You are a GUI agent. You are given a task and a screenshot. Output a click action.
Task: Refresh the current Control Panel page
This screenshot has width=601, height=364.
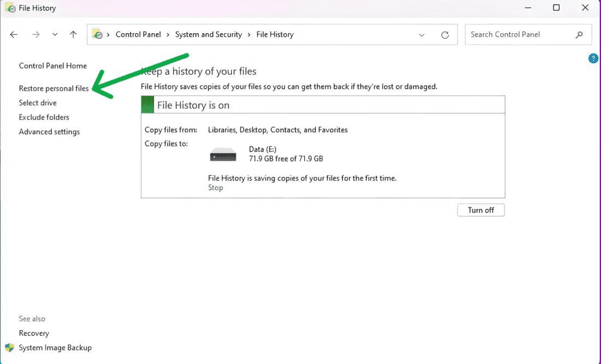tap(445, 34)
